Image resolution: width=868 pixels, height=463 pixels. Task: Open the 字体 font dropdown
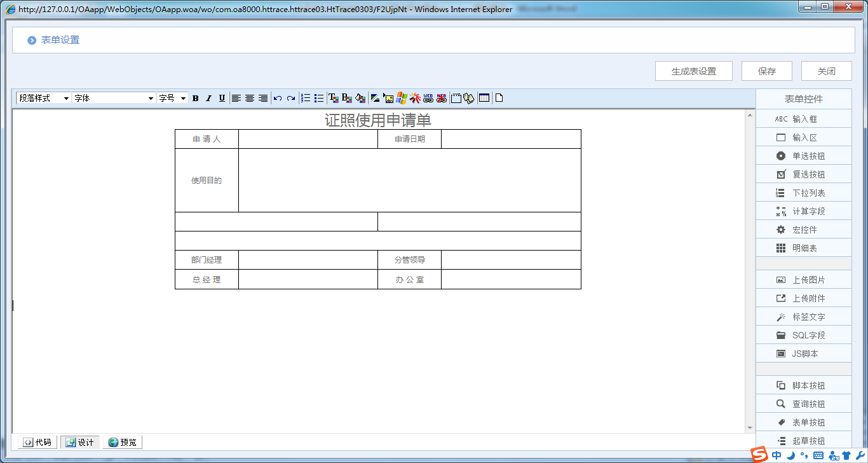click(114, 98)
